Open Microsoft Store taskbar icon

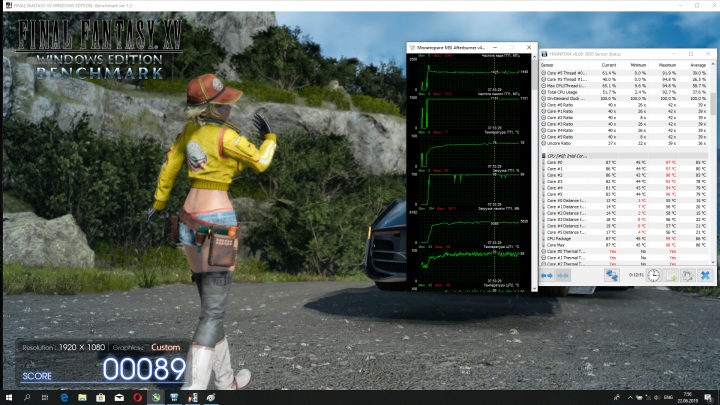pyautogui.click(x=101, y=398)
